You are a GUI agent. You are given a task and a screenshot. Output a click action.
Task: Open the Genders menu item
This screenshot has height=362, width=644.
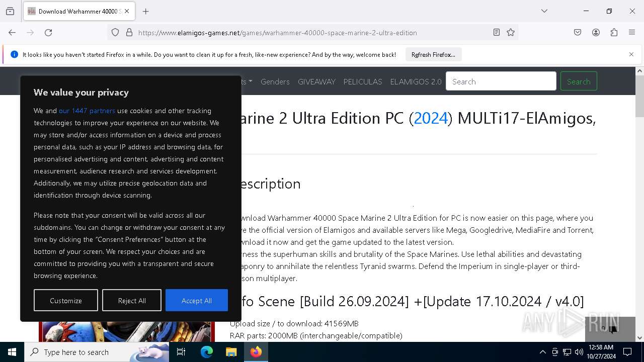click(x=275, y=81)
